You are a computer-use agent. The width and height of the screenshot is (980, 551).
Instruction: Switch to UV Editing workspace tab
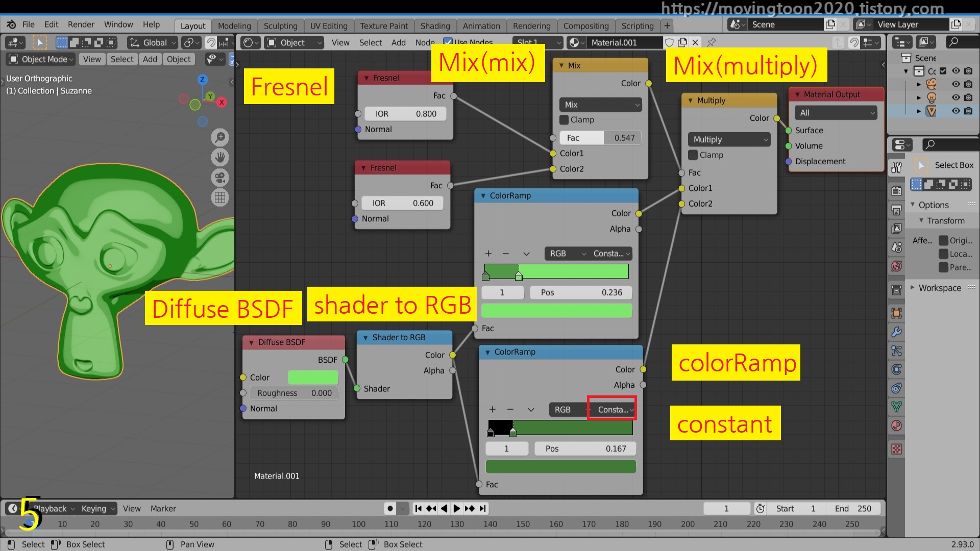(x=329, y=26)
